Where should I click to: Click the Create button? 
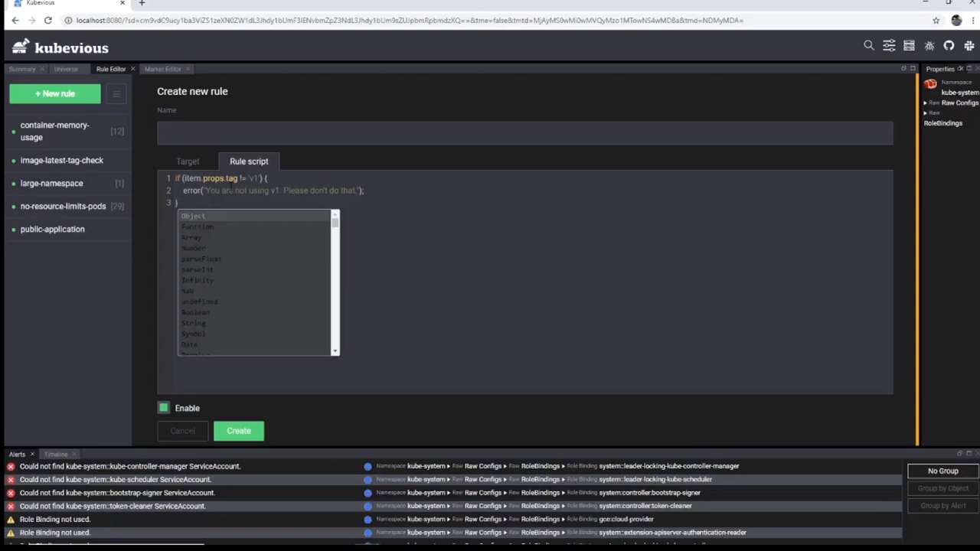pyautogui.click(x=239, y=431)
